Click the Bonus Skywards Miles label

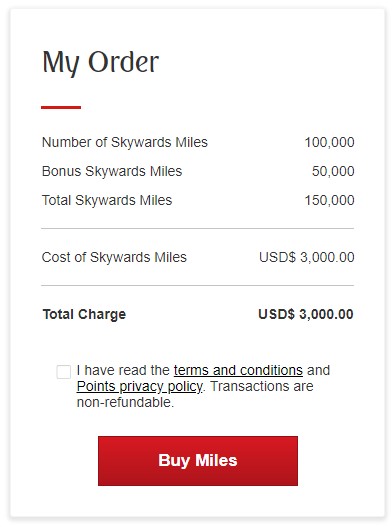(x=112, y=171)
